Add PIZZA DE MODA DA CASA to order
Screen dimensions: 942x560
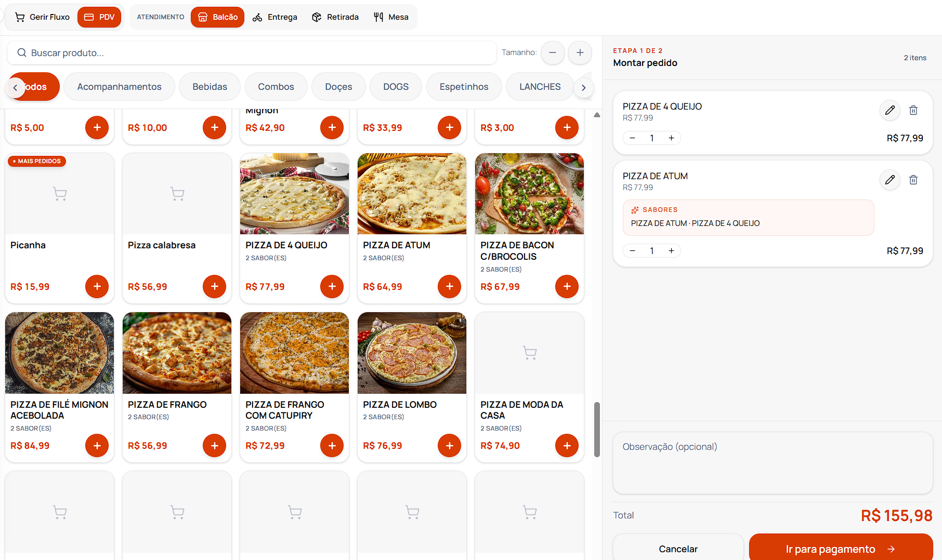pyautogui.click(x=567, y=445)
